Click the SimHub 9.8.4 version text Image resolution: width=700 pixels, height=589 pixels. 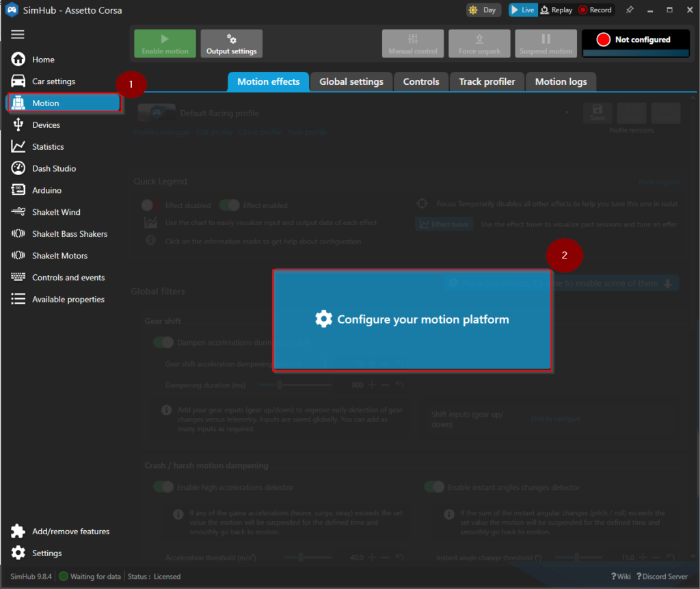pos(31,577)
